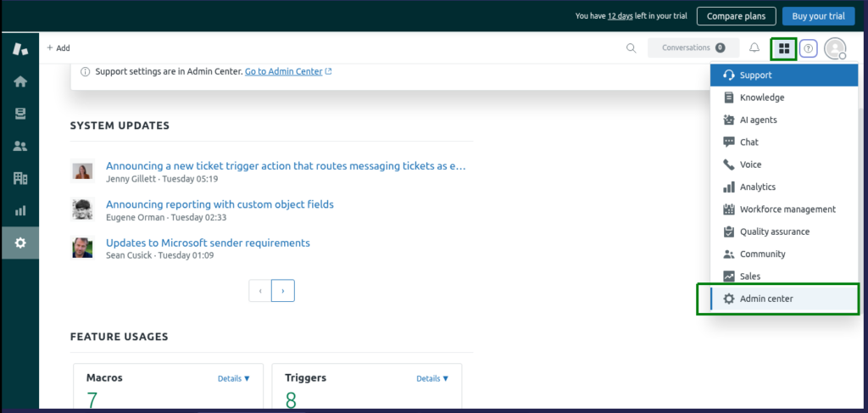Click the Voice phone icon in products menu

(729, 165)
